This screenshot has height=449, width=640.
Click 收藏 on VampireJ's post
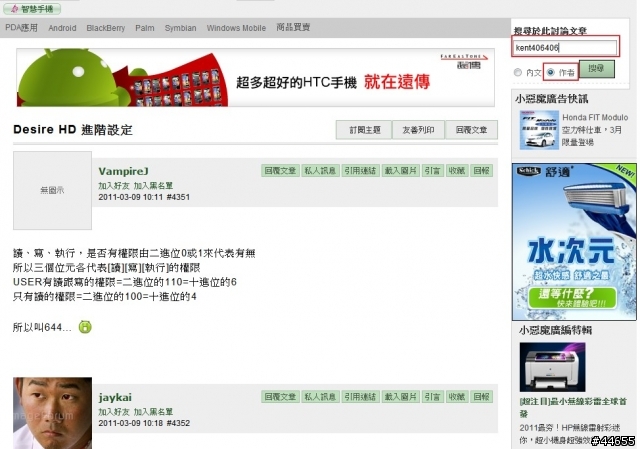456,170
